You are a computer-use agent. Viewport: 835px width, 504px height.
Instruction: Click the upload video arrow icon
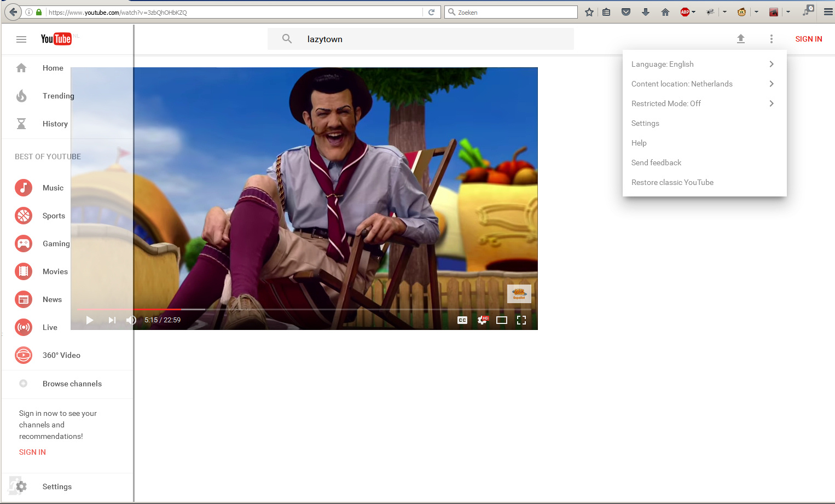pyautogui.click(x=741, y=39)
